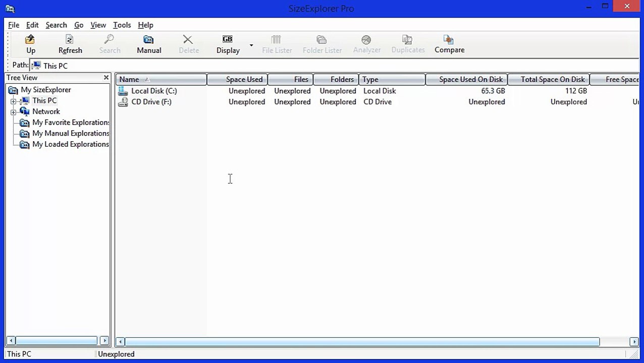Click the This PC computer icon in tree
644x363 pixels.
[x=25, y=101]
